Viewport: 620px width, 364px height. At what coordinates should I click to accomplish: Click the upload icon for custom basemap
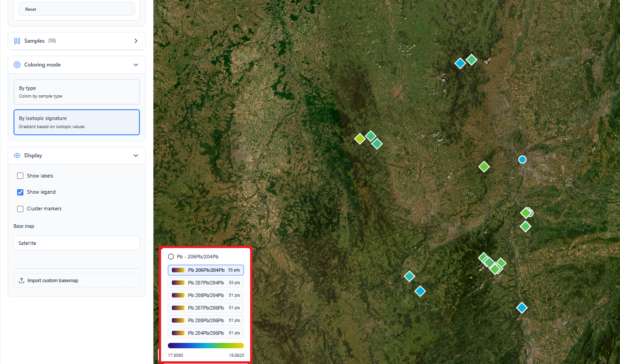tap(21, 280)
